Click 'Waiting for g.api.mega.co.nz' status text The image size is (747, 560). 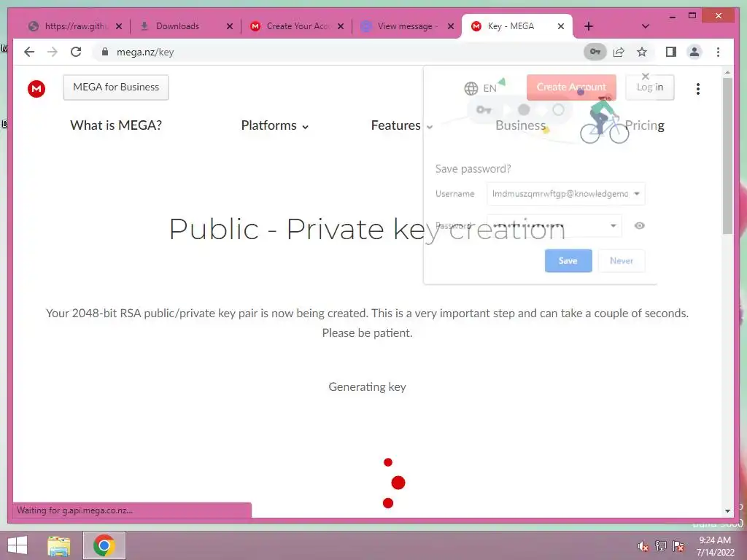click(75, 510)
